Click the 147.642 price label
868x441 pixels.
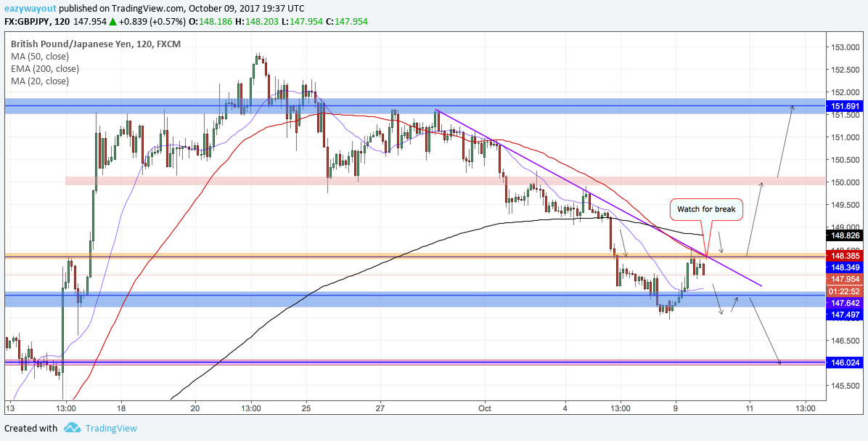tap(846, 303)
